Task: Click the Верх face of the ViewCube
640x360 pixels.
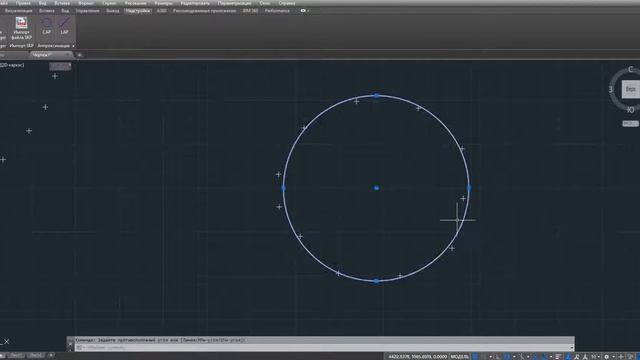Action: click(x=630, y=89)
